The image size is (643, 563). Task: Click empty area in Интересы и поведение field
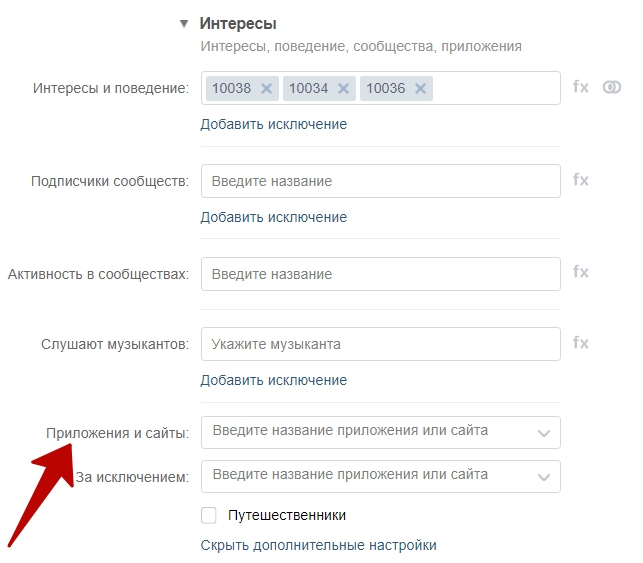pos(496,88)
